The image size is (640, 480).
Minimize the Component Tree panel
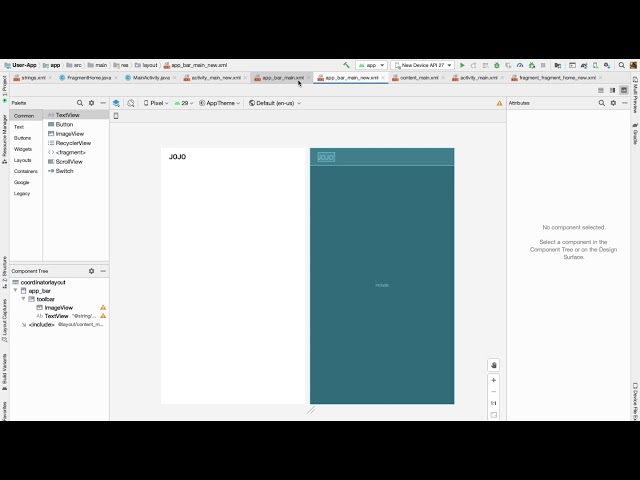coord(103,271)
